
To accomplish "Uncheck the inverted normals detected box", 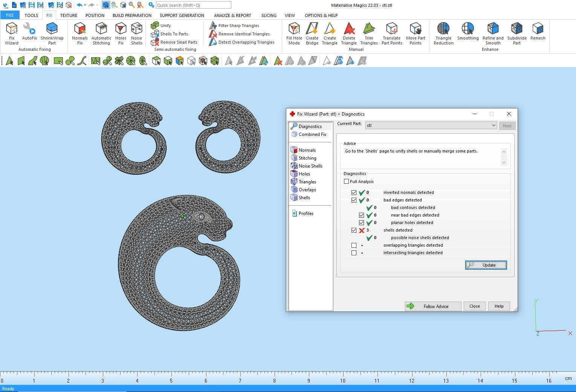I will point(354,192).
